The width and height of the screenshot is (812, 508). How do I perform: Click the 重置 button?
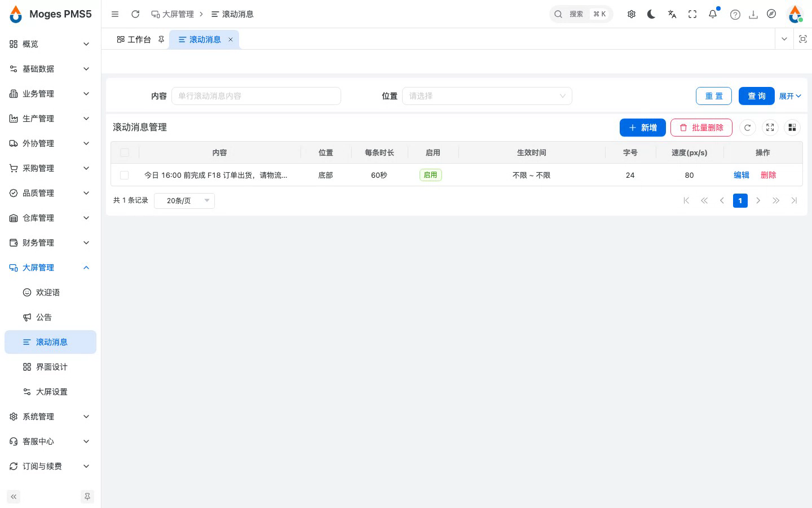pos(714,96)
